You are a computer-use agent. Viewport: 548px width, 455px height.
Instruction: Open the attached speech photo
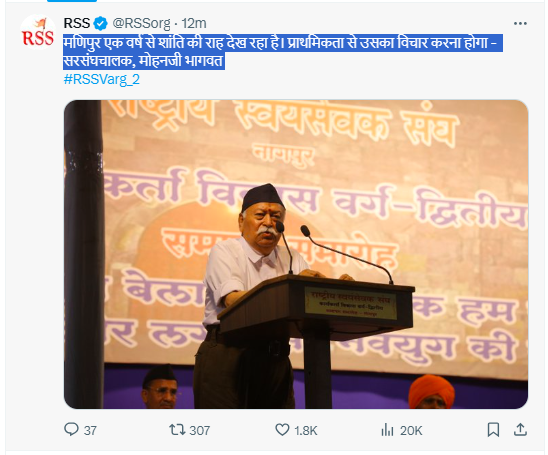point(296,254)
